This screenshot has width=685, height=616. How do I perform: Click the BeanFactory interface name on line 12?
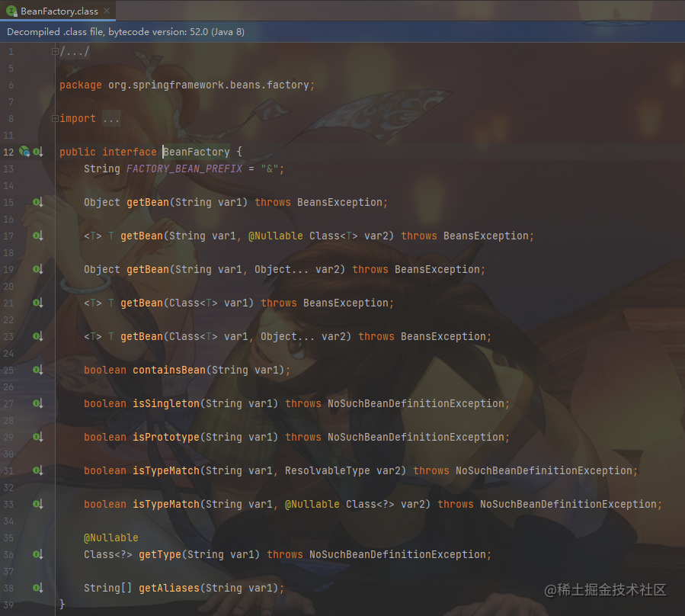click(197, 152)
